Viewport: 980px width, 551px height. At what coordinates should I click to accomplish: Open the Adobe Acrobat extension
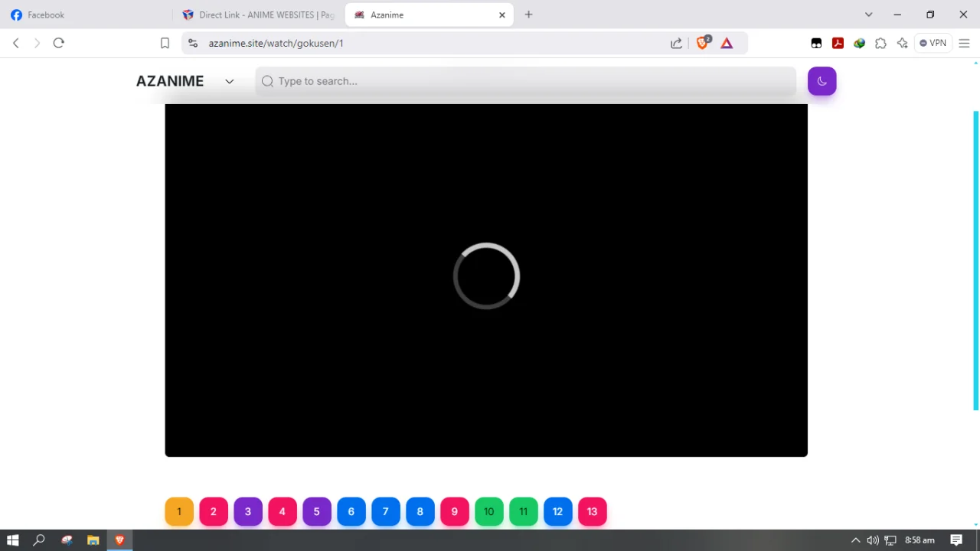[838, 43]
